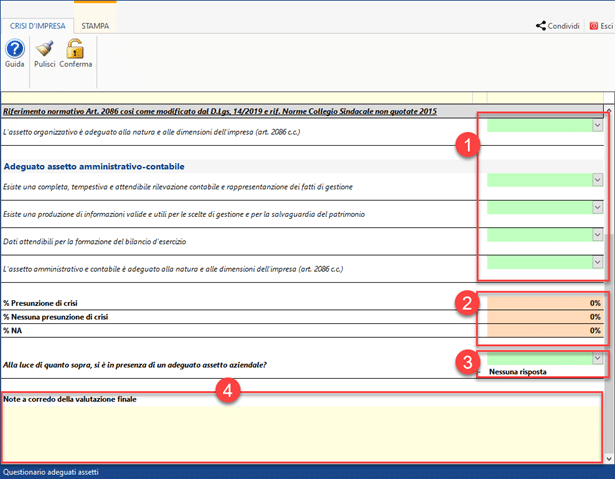Select the CRISI D'IMPRESA tab
Viewport: 615px width, 479px height.
pyautogui.click(x=39, y=26)
